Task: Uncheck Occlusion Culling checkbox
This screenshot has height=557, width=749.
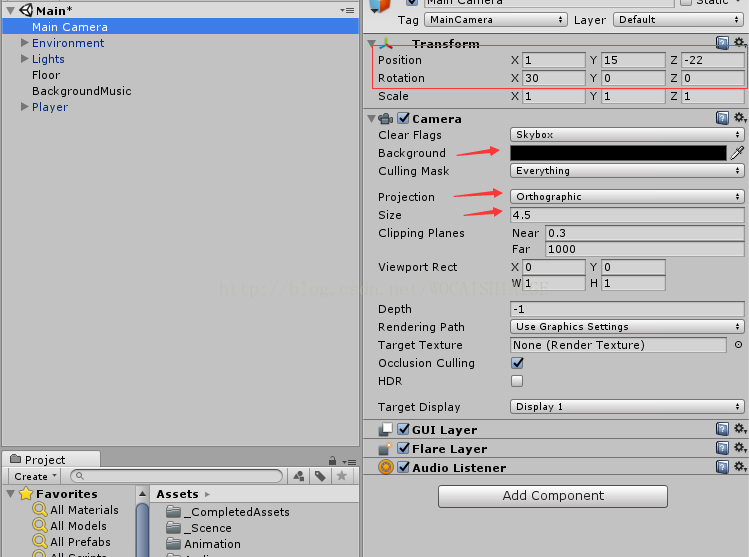Action: [x=517, y=363]
